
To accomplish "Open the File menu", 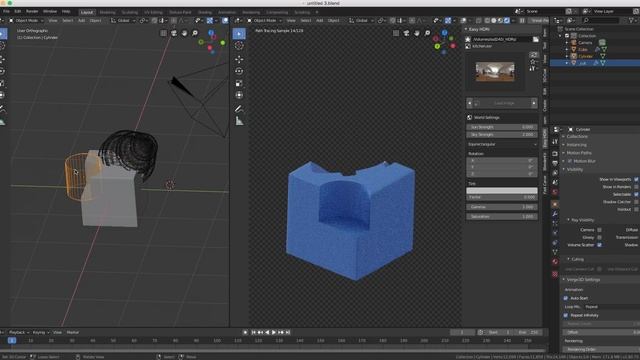I will point(6,11).
